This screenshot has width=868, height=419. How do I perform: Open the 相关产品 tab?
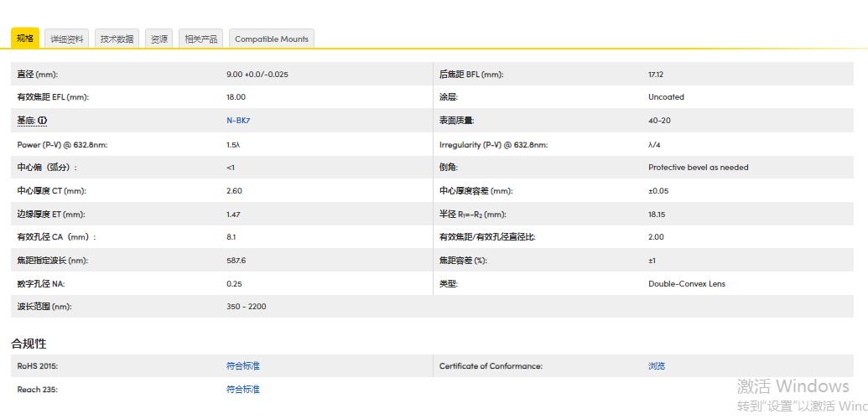[200, 39]
